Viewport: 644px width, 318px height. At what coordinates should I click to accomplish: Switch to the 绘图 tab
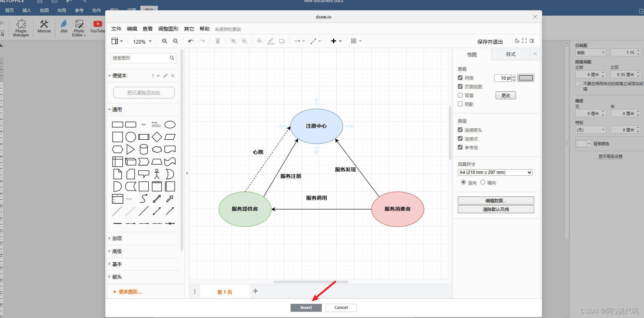pyautogui.click(x=472, y=54)
